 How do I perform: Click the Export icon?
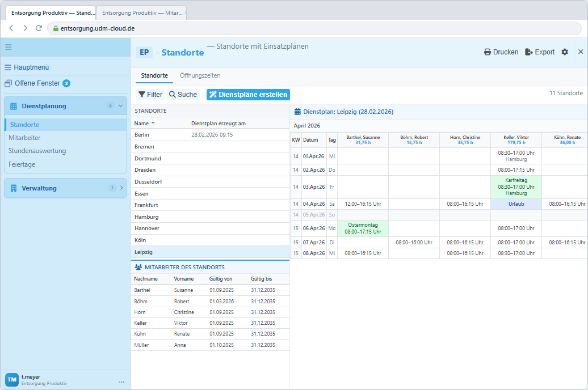click(x=529, y=52)
